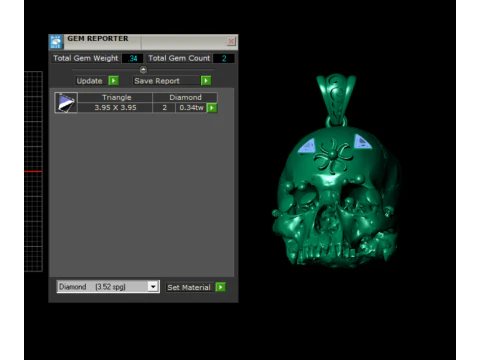The height and width of the screenshot is (360, 480).
Task: Collapse the panel with the round arrow handle
Action: pos(143,70)
